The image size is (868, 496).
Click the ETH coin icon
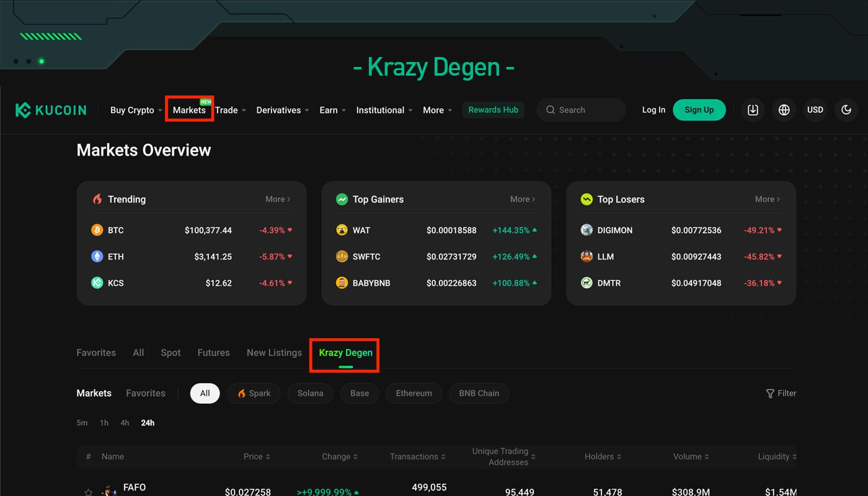coord(97,257)
